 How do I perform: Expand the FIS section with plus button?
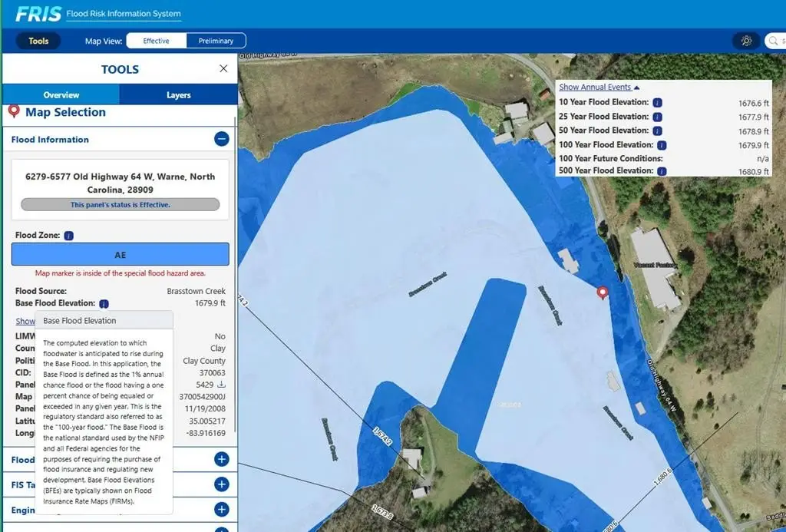(221, 484)
